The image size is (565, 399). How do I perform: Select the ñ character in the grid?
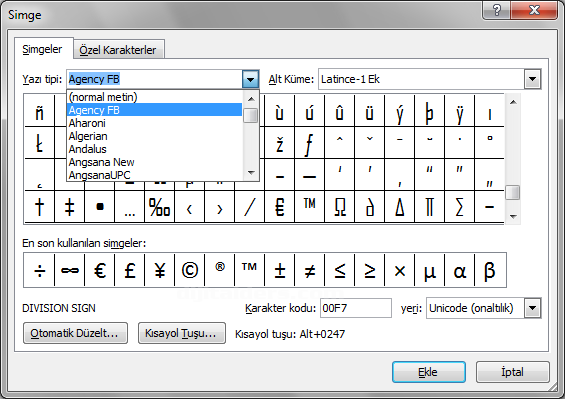pos(39,111)
